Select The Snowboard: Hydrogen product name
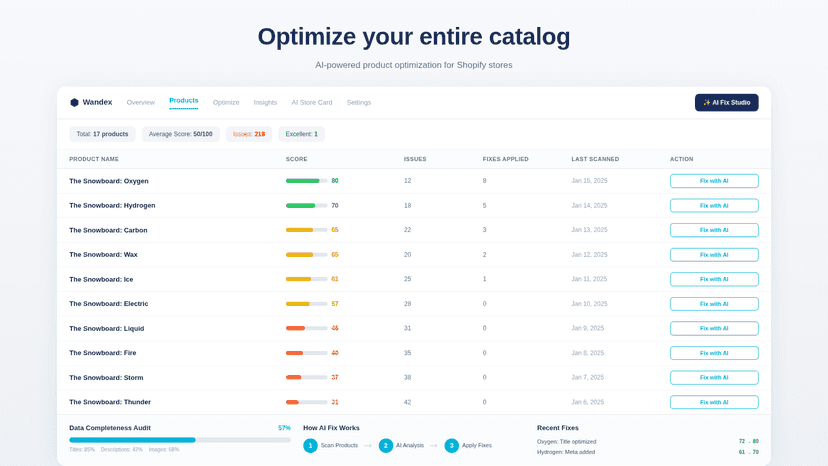 pos(112,206)
